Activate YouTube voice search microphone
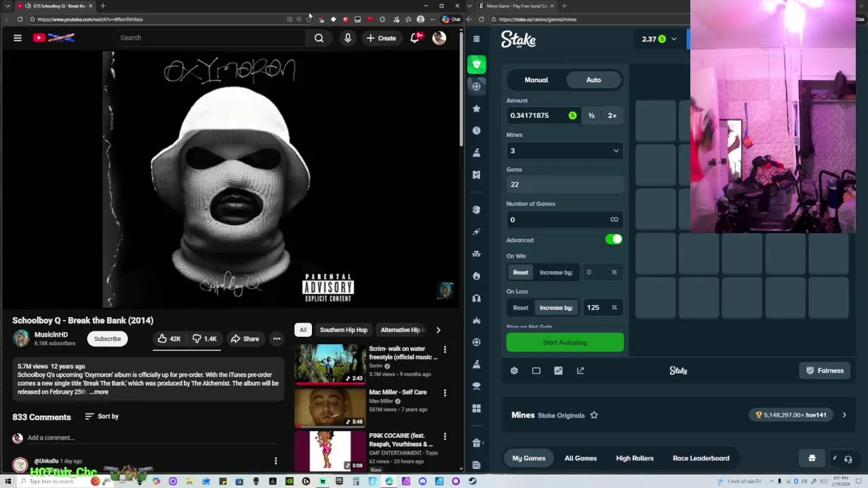The height and width of the screenshot is (488, 868). coord(347,38)
